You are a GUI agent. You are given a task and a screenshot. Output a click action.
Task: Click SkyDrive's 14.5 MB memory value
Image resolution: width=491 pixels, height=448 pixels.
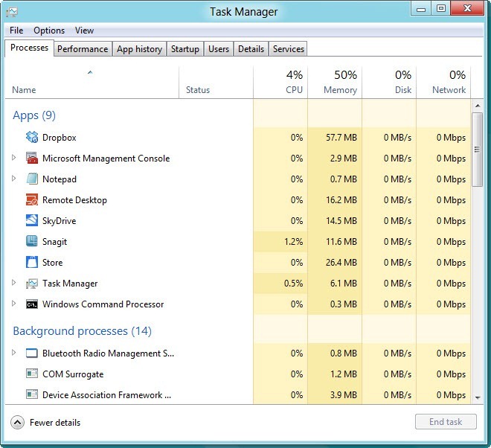click(341, 220)
